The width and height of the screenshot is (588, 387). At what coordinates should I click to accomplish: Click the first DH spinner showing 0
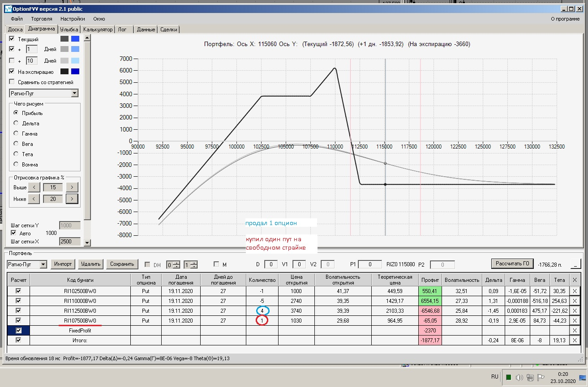(x=173, y=264)
